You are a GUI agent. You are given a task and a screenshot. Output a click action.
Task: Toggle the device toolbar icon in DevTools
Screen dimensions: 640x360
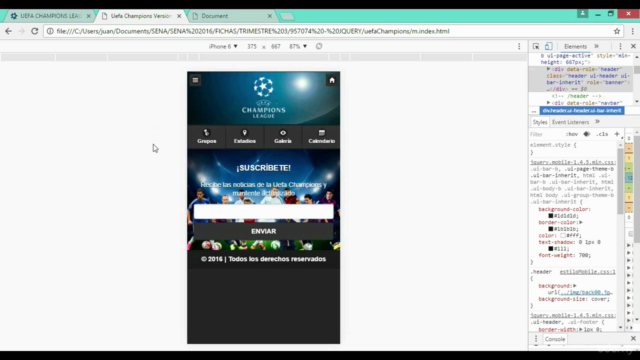click(549, 46)
